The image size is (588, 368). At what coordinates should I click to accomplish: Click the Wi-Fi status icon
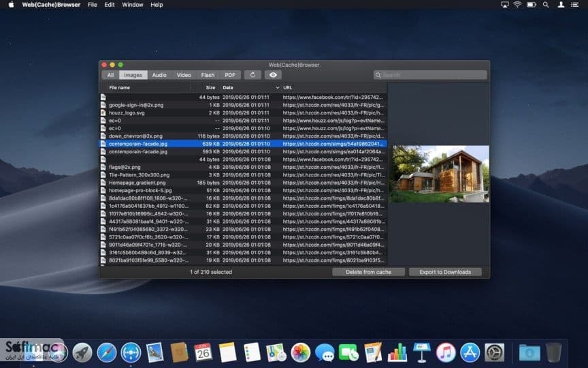point(517,5)
